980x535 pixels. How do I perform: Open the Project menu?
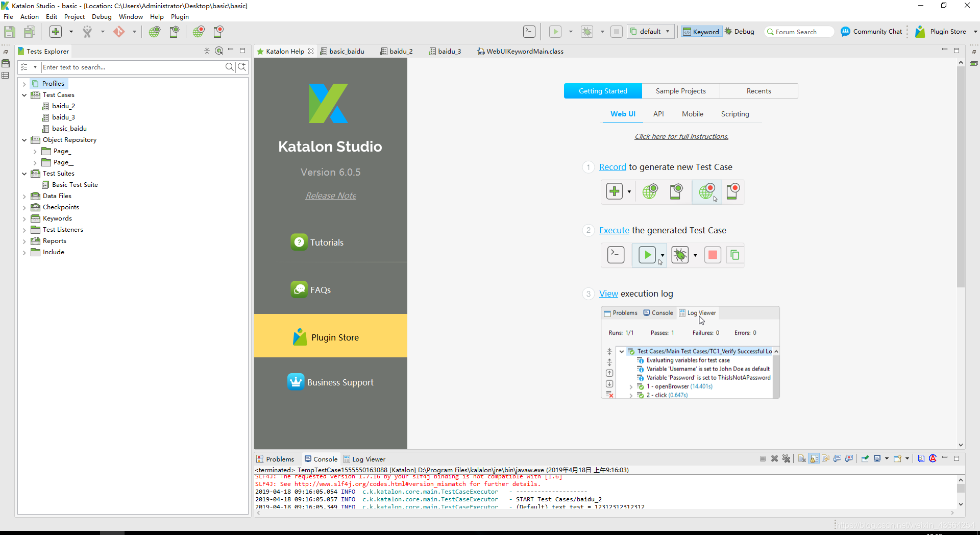click(75, 17)
